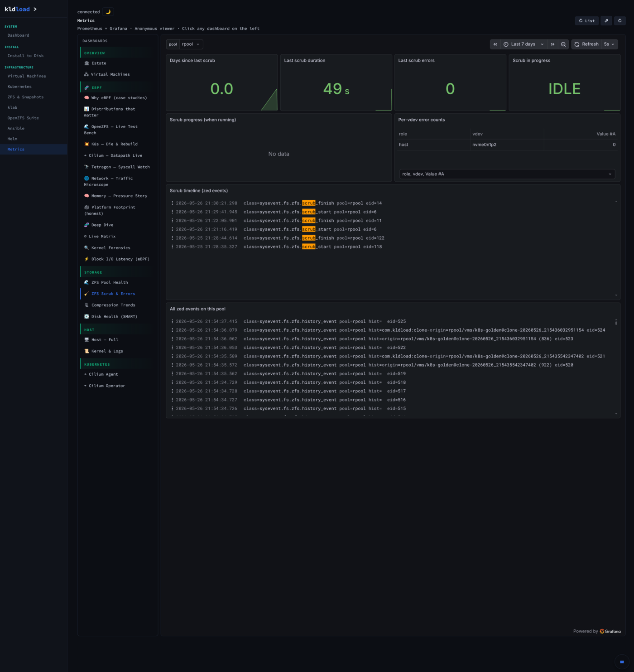The width and height of the screenshot is (634, 672).
Task: Open the OpenZFS Suite sidebar page
Action: pyautogui.click(x=23, y=118)
